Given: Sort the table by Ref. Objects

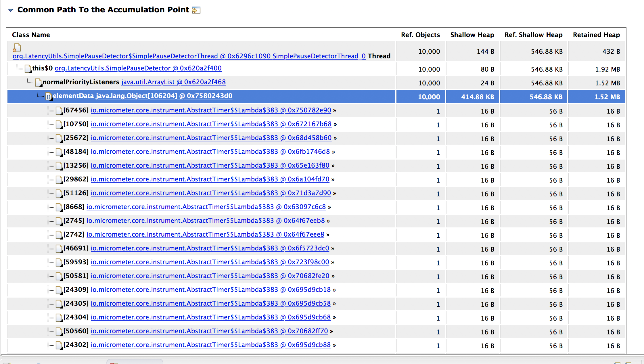Looking at the screenshot, I should tap(420, 35).
